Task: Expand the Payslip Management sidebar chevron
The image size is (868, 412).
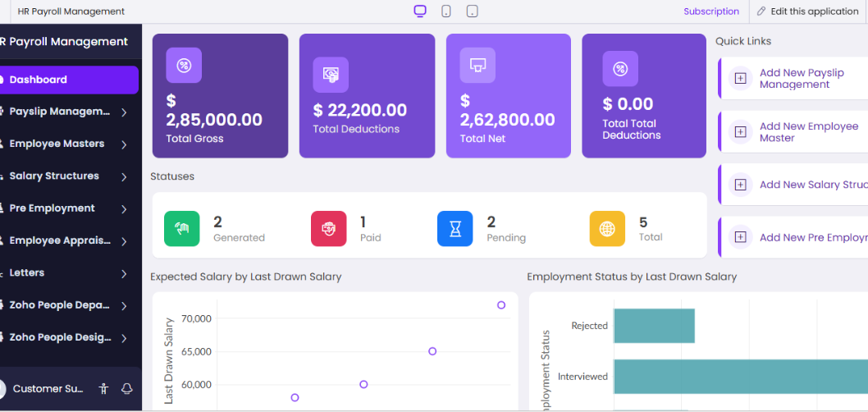Action: [124, 112]
